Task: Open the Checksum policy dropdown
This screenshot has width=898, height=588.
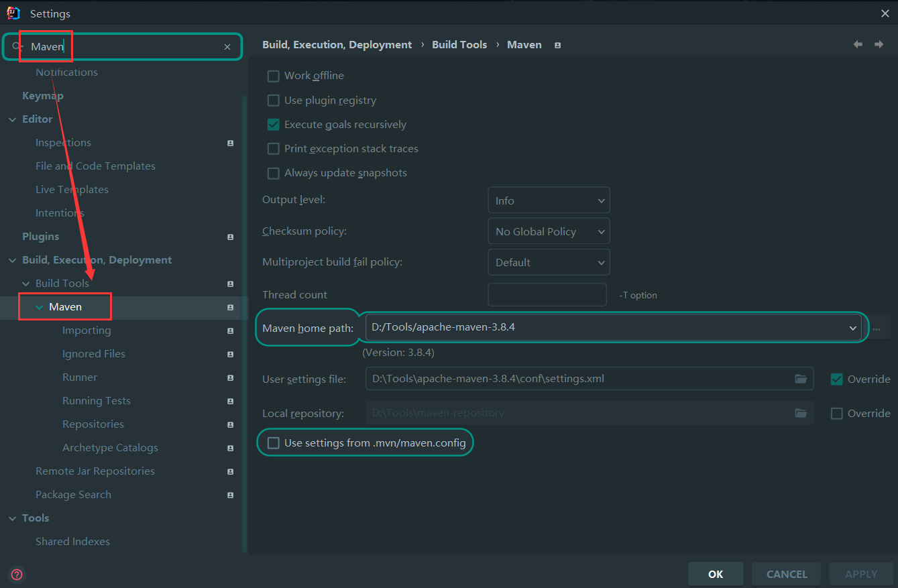Action: 549,231
